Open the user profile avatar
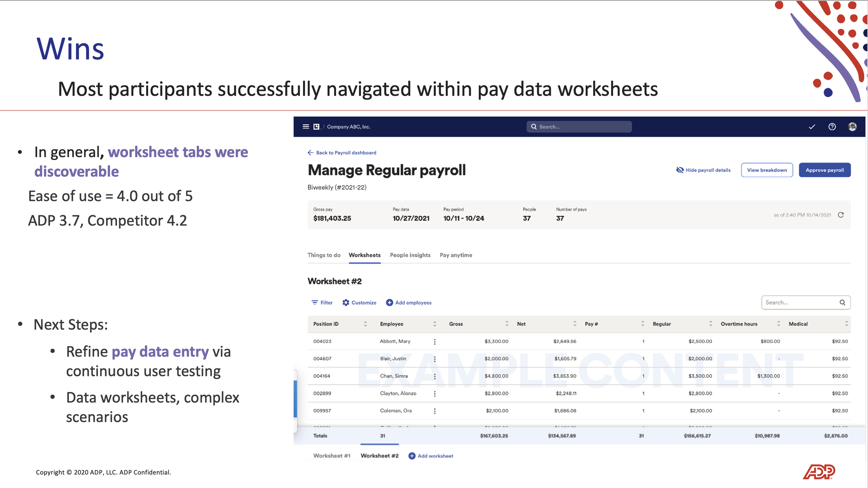The image size is (868, 488). point(852,127)
